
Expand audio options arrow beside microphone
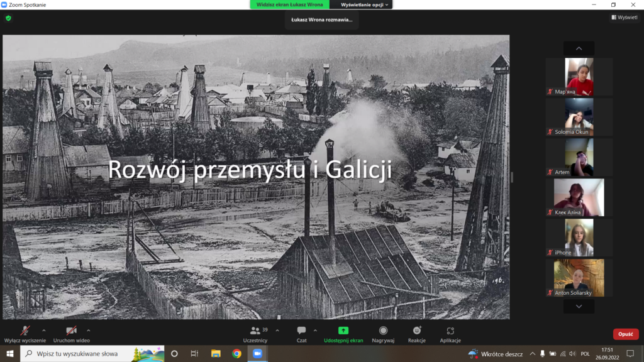(43, 330)
